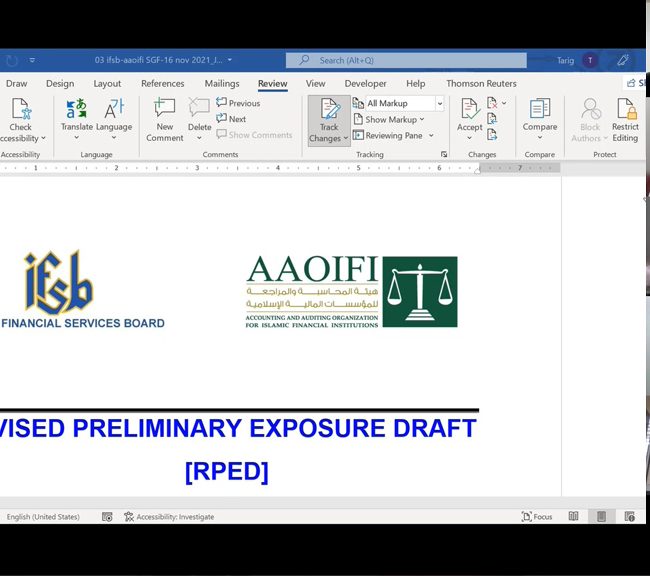Click the Search (Alt+Q) box

tap(406, 60)
